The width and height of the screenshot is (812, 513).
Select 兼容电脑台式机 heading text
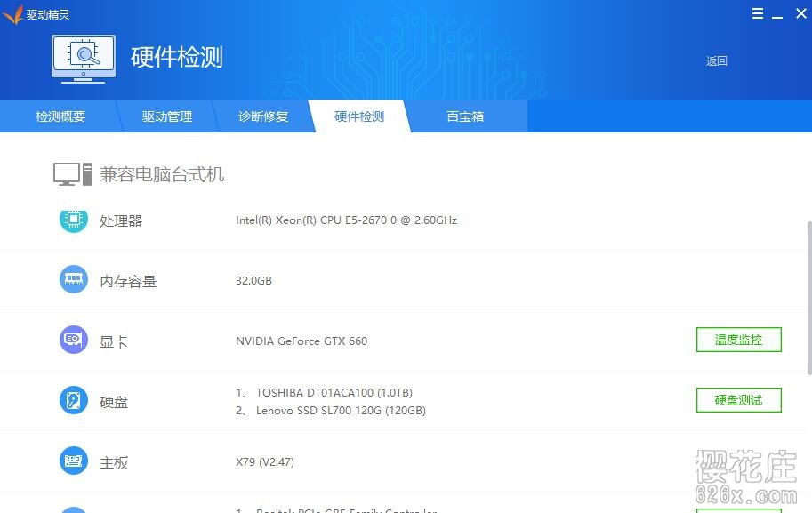click(162, 174)
